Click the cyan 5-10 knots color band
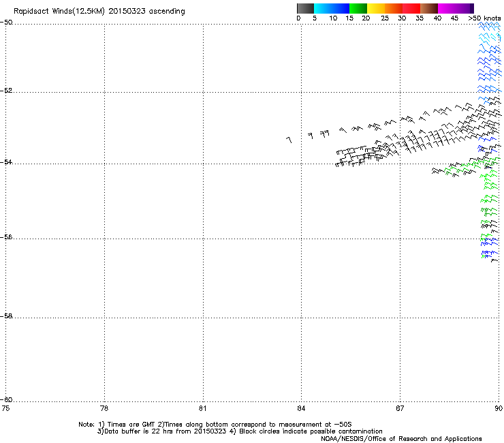This screenshot has width=504, height=443. [323, 8]
